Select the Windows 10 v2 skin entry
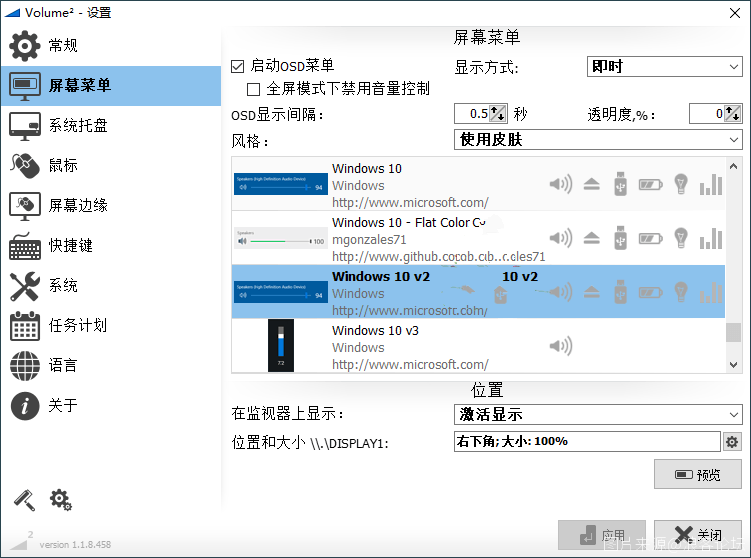The width and height of the screenshot is (751, 558). tap(478, 292)
